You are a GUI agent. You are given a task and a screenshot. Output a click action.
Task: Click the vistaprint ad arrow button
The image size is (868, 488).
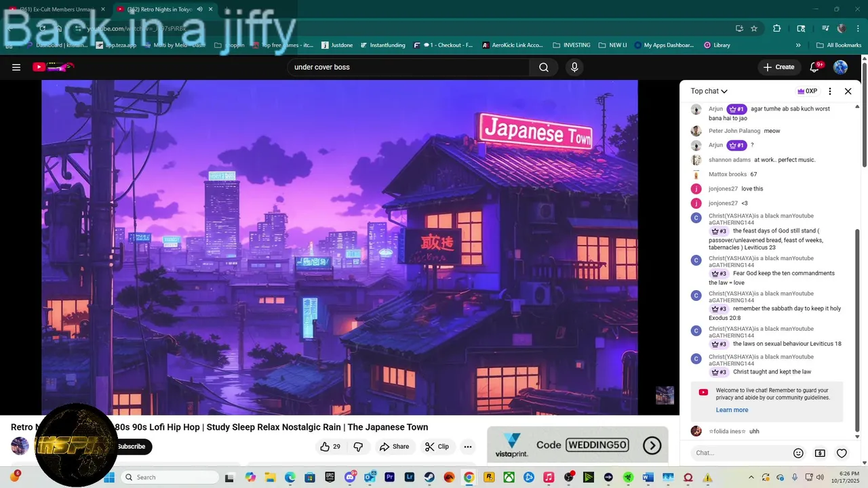(652, 445)
